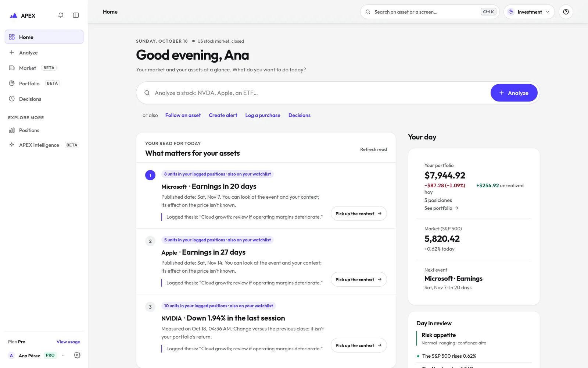Click Refresh read
Screen dimensions: 588x368
coord(373,149)
